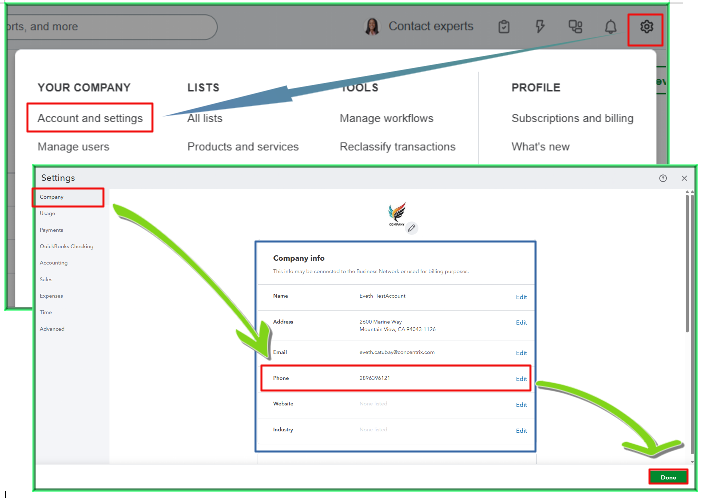
Task: Click the company Address value
Action: [x=397, y=325]
